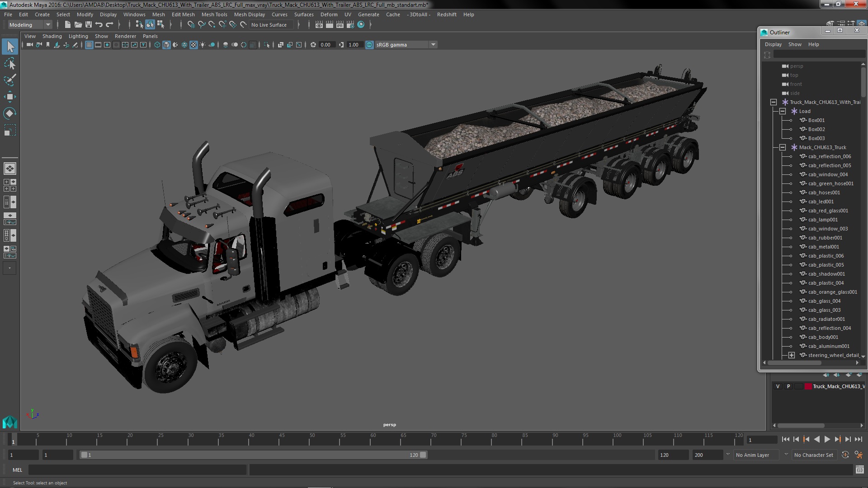This screenshot has height=488, width=868.
Task: Render the current frame icon
Action: tap(329, 25)
